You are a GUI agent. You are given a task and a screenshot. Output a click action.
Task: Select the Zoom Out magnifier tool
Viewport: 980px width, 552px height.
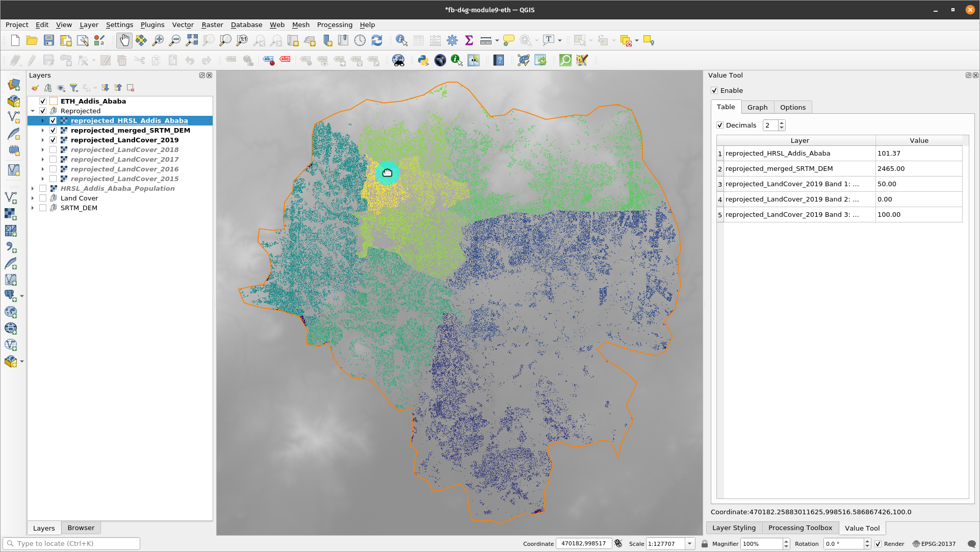point(175,41)
